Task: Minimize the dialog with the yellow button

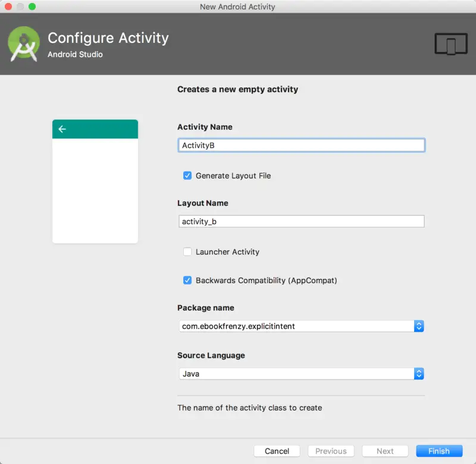Action: click(x=20, y=7)
